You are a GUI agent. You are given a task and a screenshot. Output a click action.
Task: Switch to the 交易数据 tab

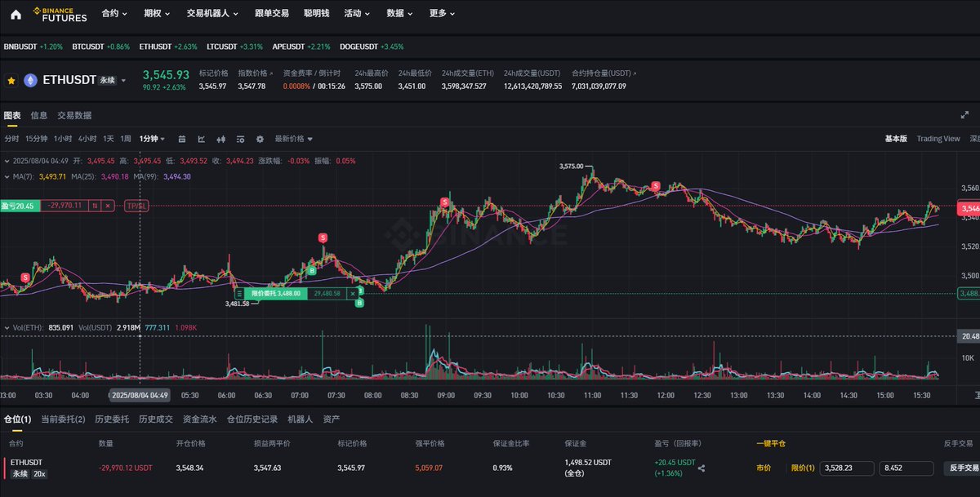pyautogui.click(x=74, y=115)
